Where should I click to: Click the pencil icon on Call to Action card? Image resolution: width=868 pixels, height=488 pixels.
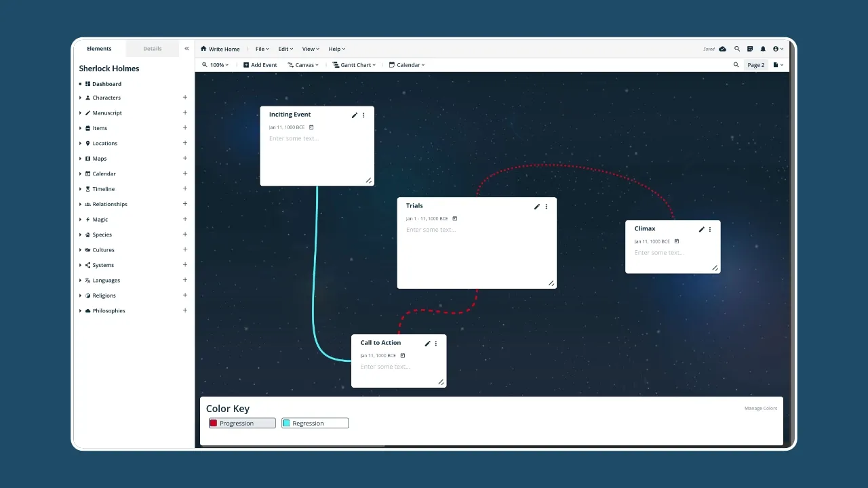click(x=426, y=344)
